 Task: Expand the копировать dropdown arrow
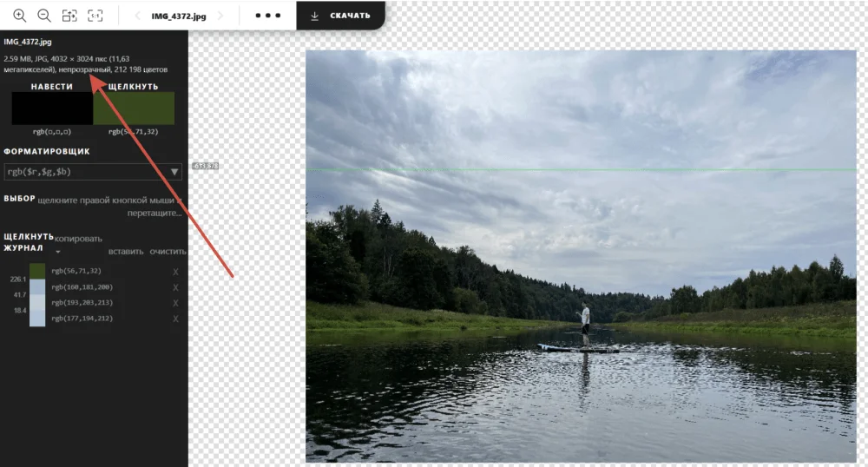(x=58, y=252)
